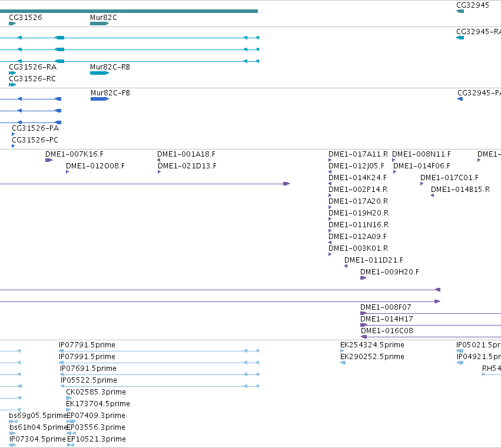Click the EK290252.5prime arrow glyph
The width and height of the screenshot is (501, 448).
(343, 363)
